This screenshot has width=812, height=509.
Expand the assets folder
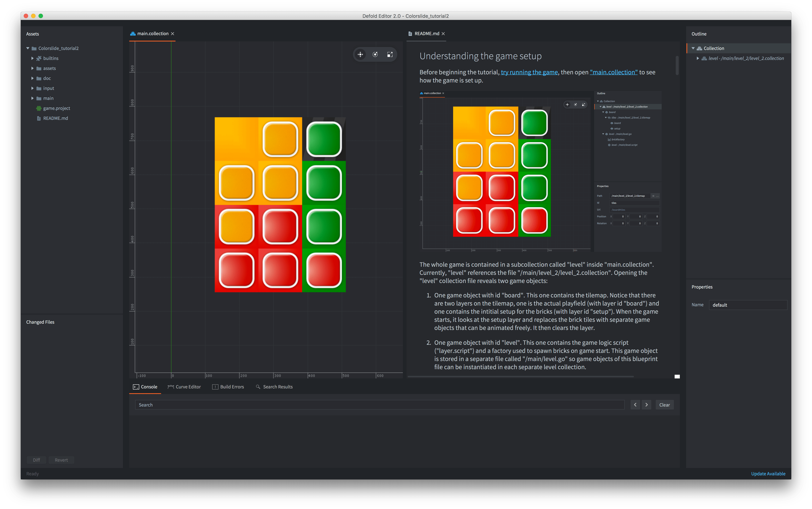[32, 68]
